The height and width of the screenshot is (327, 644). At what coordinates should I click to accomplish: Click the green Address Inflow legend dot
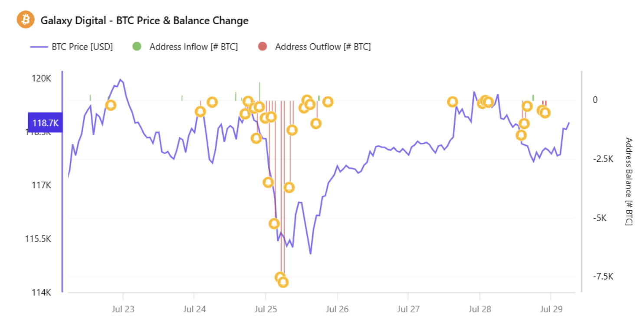[x=137, y=47]
